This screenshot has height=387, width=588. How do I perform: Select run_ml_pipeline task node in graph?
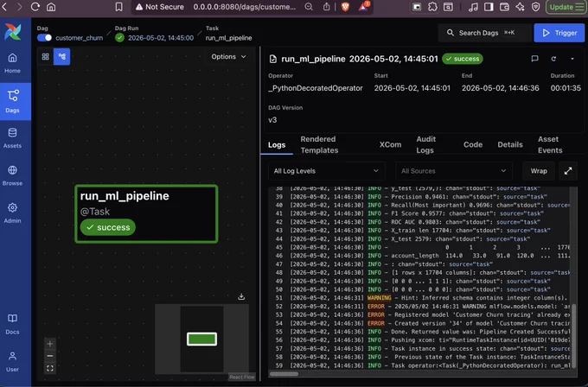click(x=146, y=213)
